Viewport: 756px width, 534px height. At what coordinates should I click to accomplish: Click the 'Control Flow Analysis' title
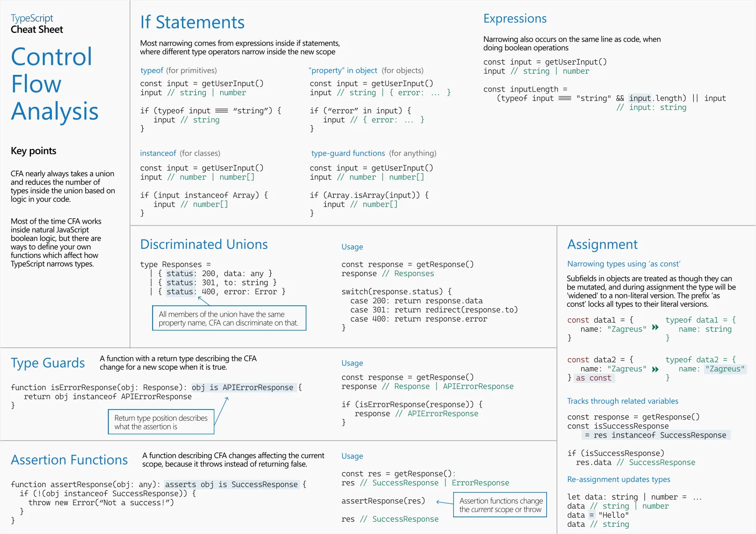pos(55,84)
